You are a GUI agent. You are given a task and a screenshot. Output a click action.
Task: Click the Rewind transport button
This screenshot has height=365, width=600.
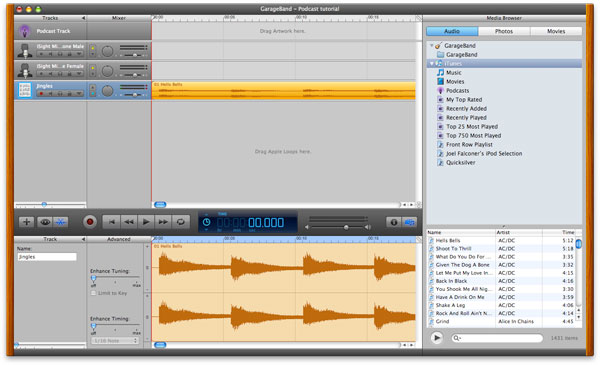point(129,222)
